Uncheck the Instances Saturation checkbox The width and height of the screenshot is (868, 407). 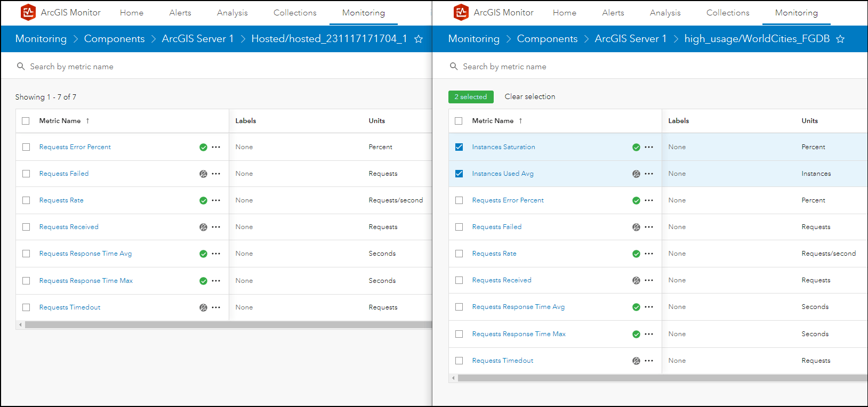(x=459, y=147)
